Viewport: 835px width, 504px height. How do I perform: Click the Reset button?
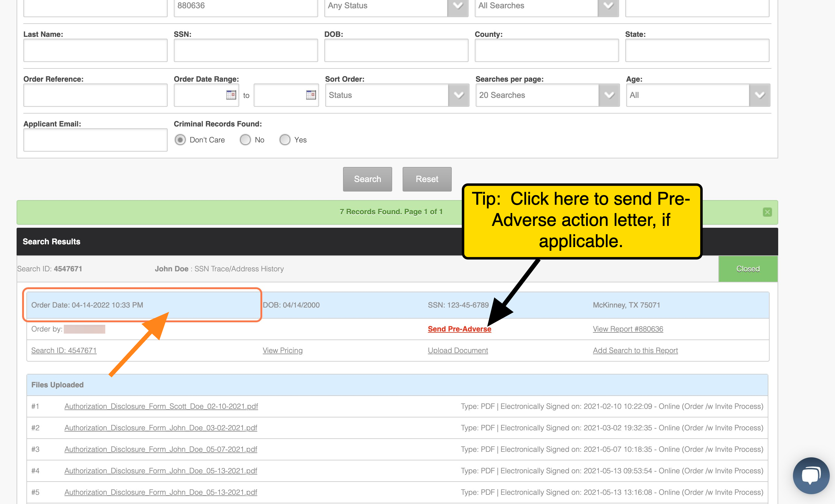[x=427, y=179]
